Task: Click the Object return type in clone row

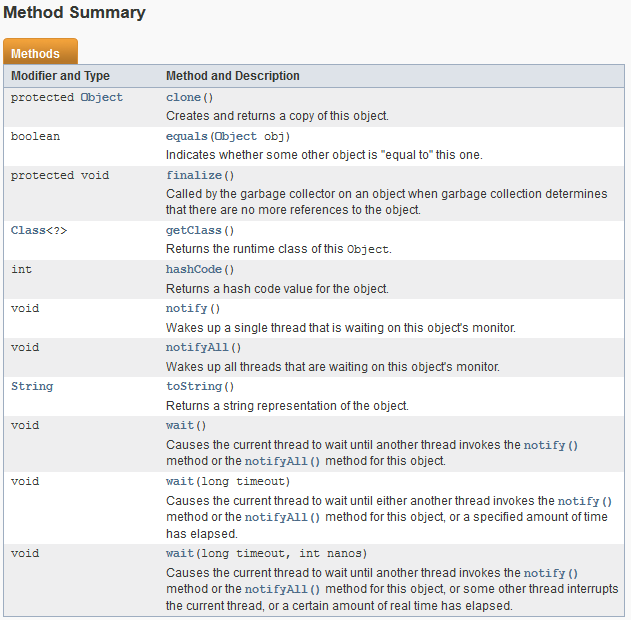Action: pos(101,97)
